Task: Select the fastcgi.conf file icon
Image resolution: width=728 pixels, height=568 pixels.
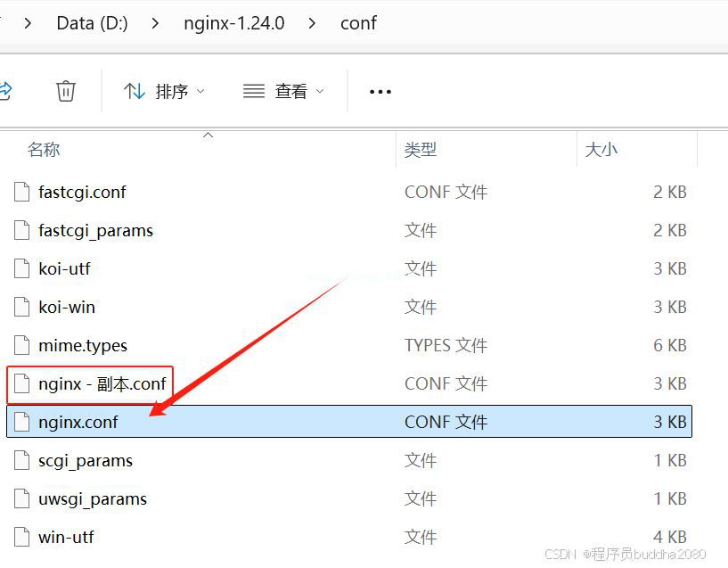Action: coord(21,192)
